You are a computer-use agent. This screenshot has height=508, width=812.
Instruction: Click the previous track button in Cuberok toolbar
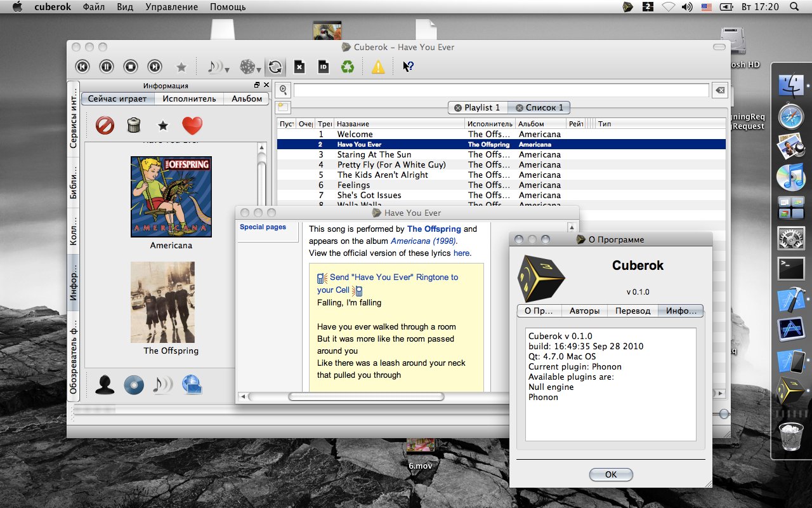pos(82,67)
